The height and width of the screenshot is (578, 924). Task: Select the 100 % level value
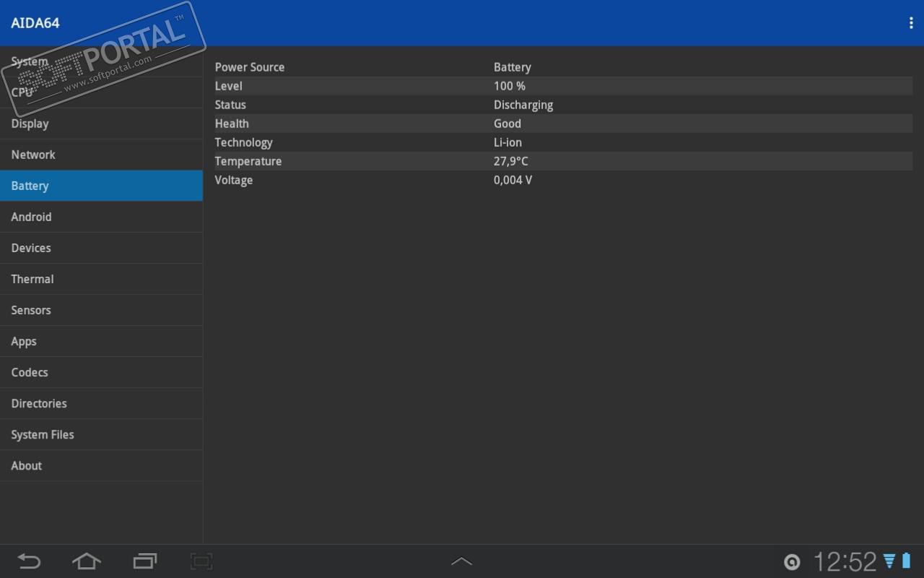(510, 86)
